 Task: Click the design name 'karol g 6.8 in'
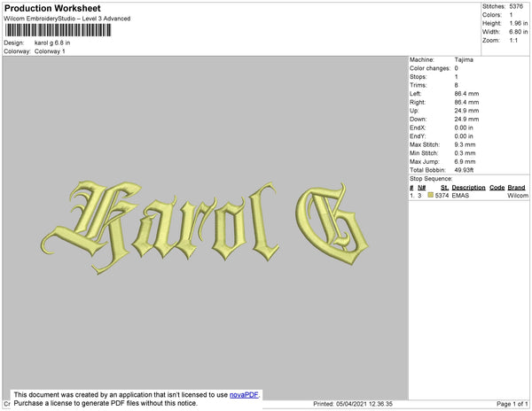click(52, 43)
